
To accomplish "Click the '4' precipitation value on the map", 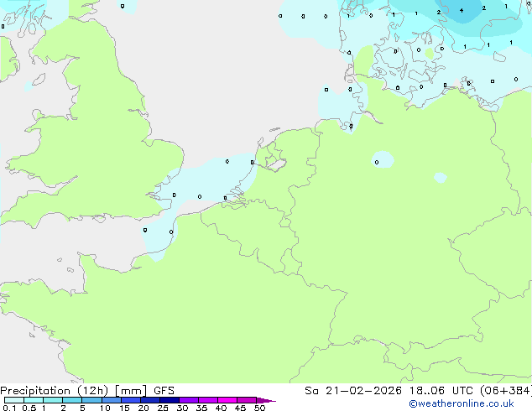I will pos(462,11).
